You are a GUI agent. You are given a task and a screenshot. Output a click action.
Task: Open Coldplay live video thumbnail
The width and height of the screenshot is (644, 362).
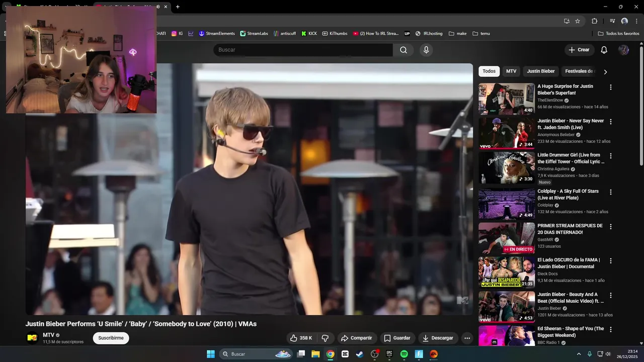(507, 204)
